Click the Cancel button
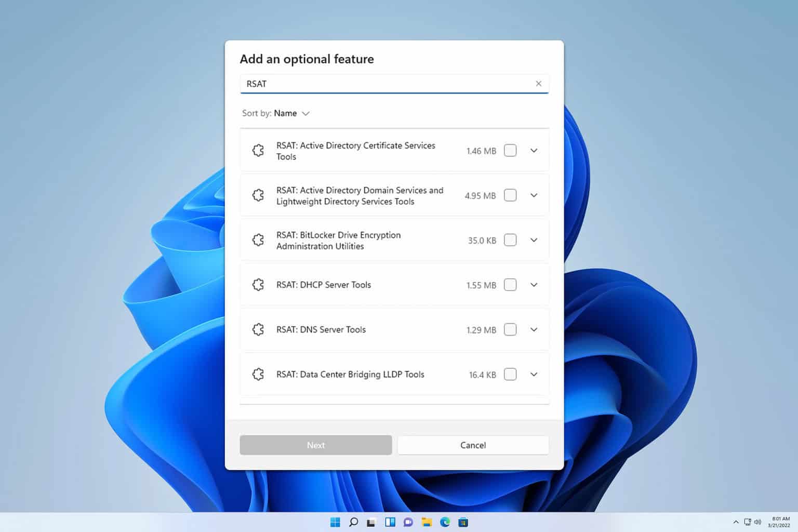The image size is (798, 532). [473, 445]
